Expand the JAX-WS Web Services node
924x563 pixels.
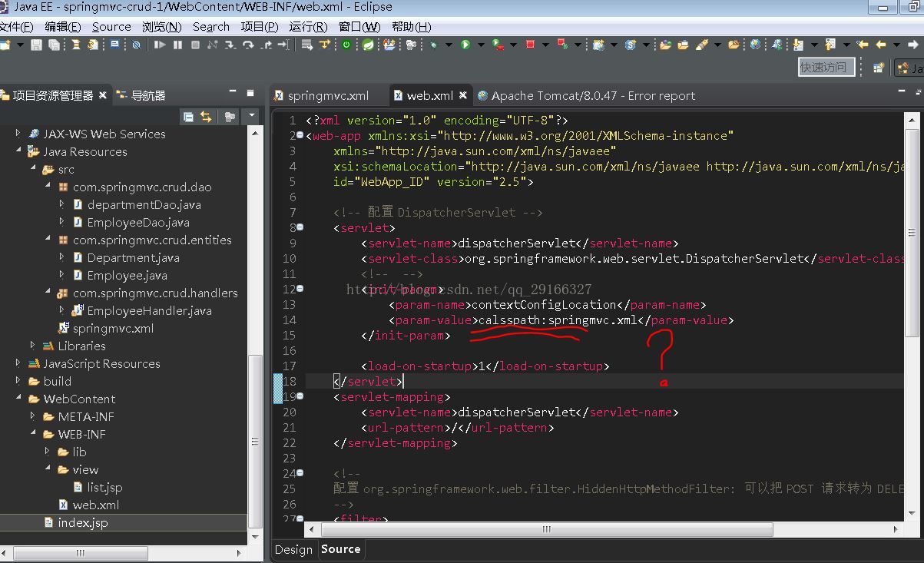pos(18,134)
